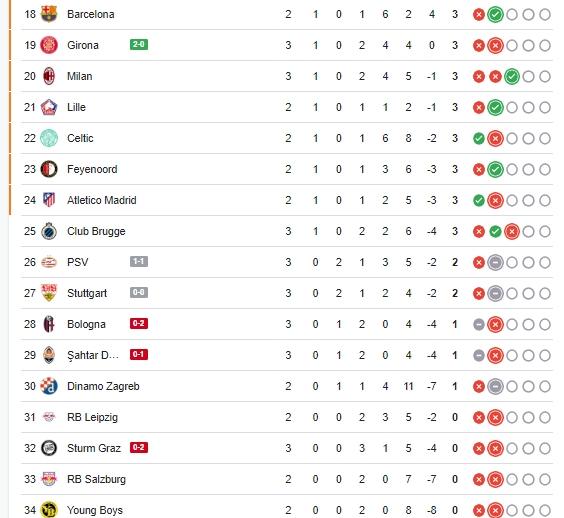Open the Stuttgart team link
This screenshot has width=564, height=518.
click(87, 293)
